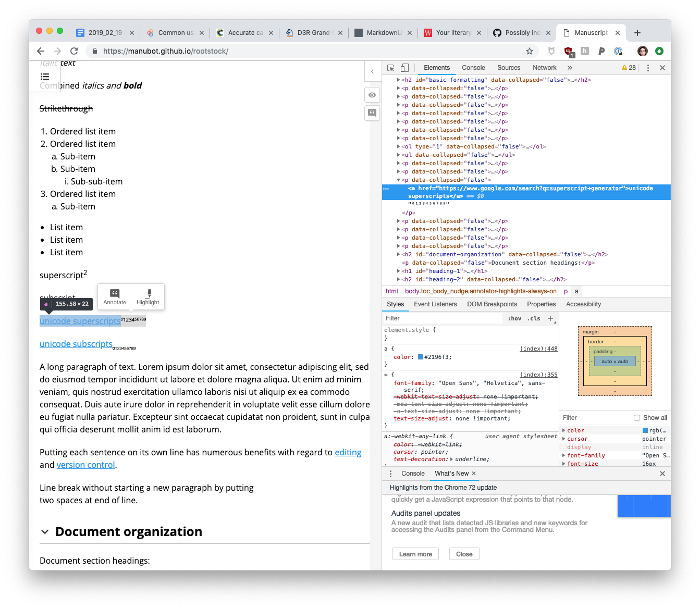Click the address bar URL
Screen dimensions: 700x609
click(166, 51)
